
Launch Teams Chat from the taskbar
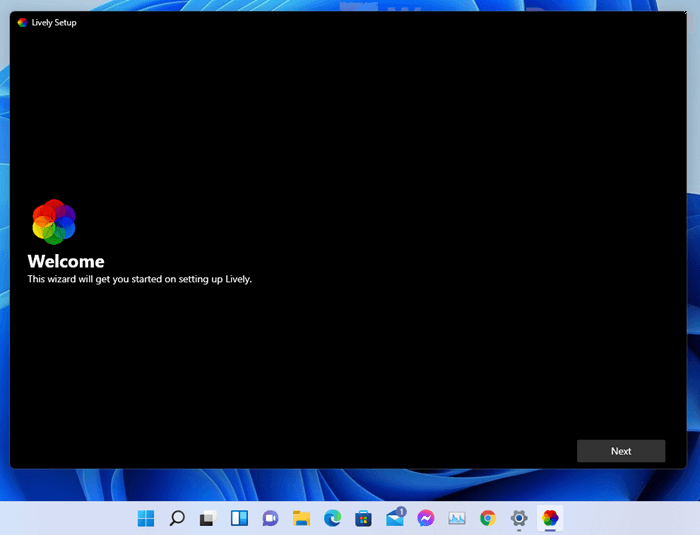271,518
